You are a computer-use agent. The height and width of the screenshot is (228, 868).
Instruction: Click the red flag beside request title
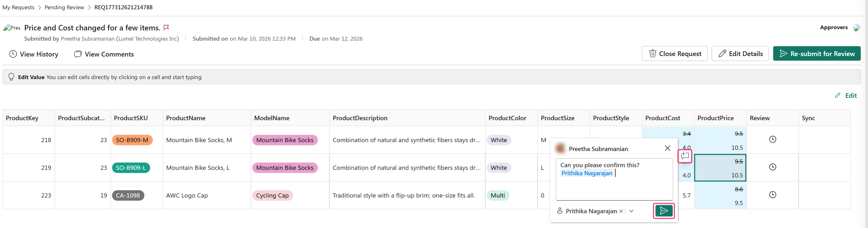pos(166,28)
